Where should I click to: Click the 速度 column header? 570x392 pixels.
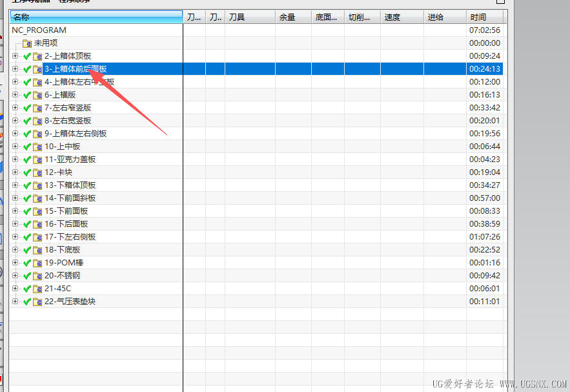point(402,17)
